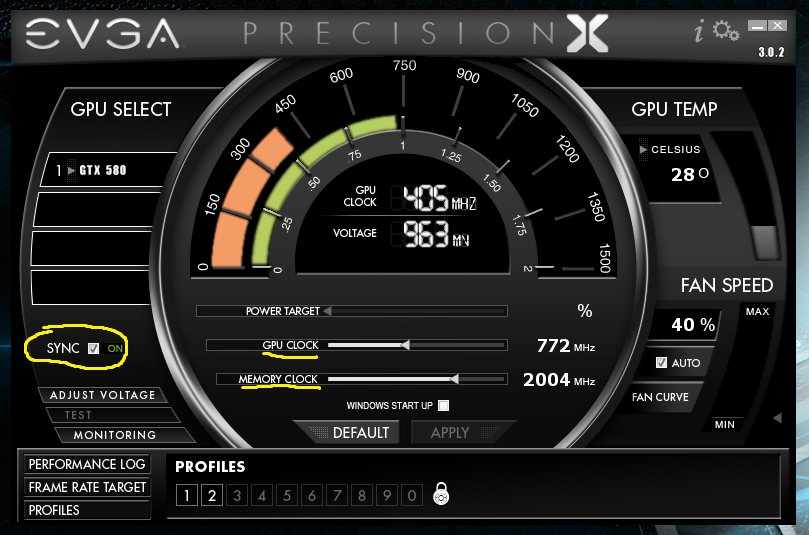The image size is (809, 535).
Task: Click the fan speed slider arrow
Action: point(777,418)
